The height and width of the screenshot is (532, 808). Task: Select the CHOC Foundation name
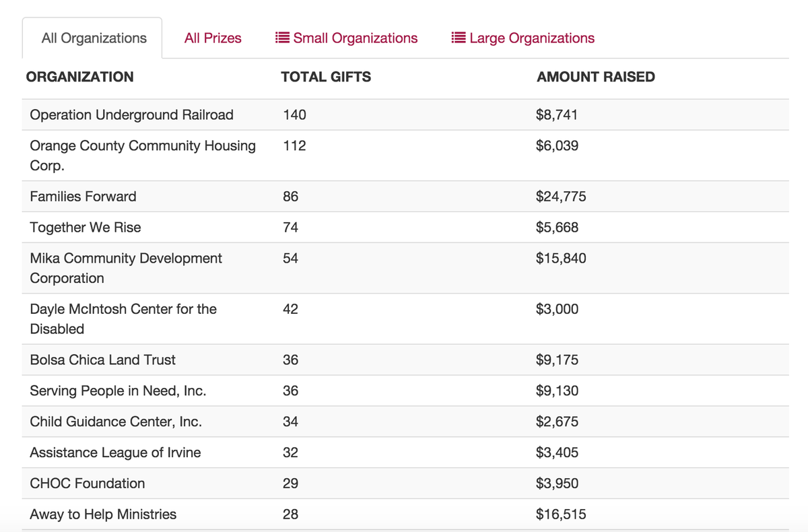pos(88,484)
